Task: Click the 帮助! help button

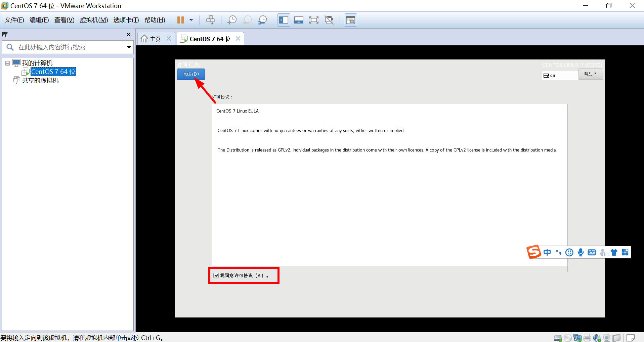Action: pos(590,74)
